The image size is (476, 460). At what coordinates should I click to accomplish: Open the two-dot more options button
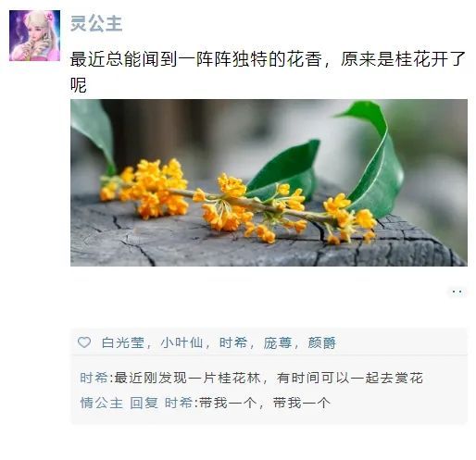[x=457, y=292]
